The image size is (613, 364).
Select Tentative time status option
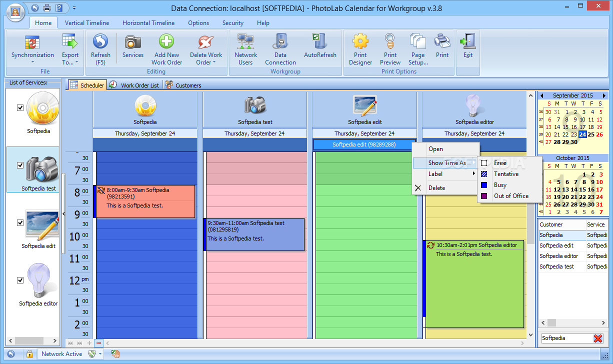point(510,174)
